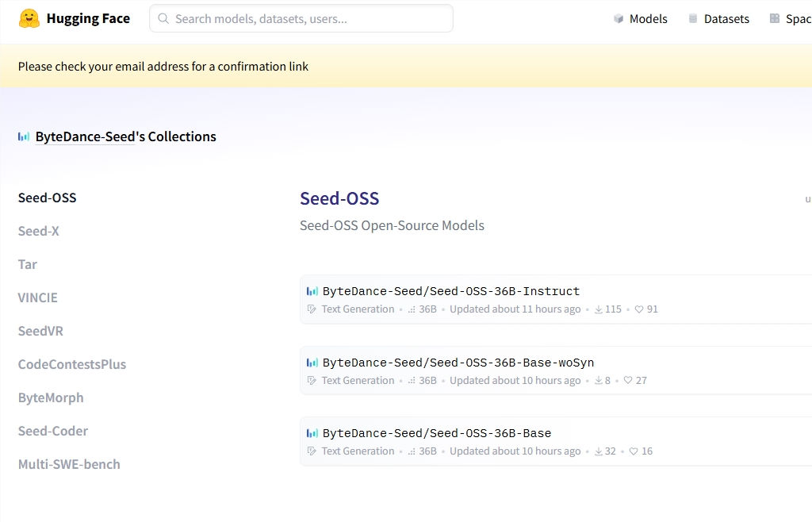Click the Seed-OSS collection heading
The height and width of the screenshot is (522, 812).
pyautogui.click(x=339, y=198)
